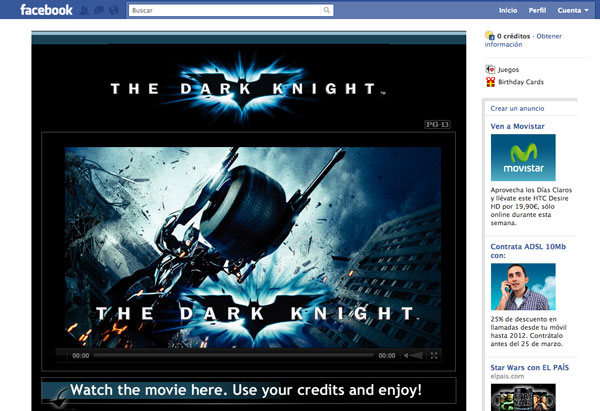The width and height of the screenshot is (600, 411).
Task: Adjust the video volume slider
Action: (417, 356)
